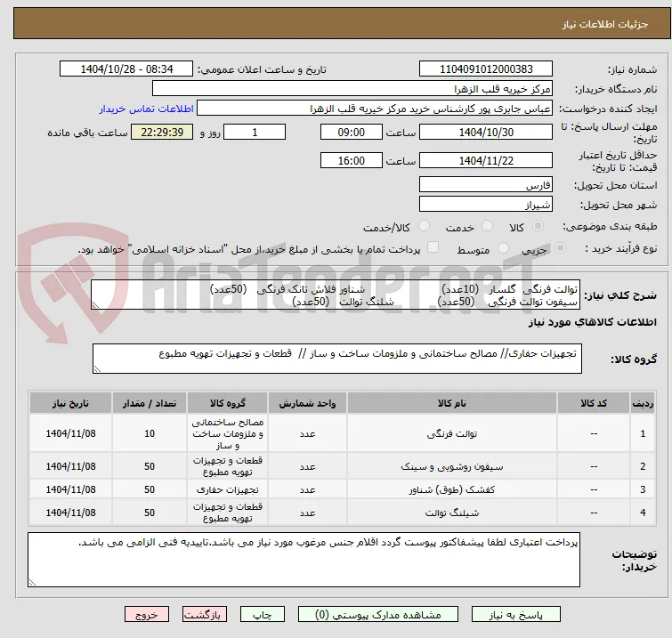Click row number 3 in the table
Screen dimensions: 672x638
[643, 489]
